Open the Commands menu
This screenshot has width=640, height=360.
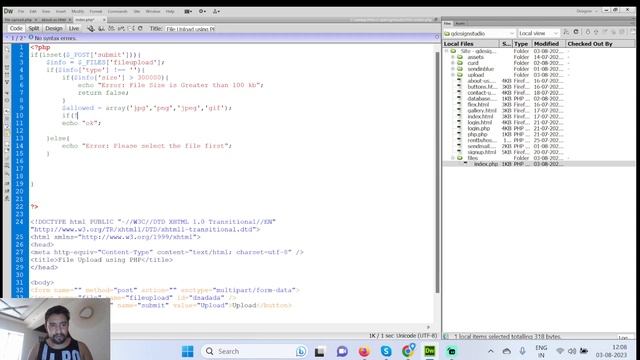point(118,11)
